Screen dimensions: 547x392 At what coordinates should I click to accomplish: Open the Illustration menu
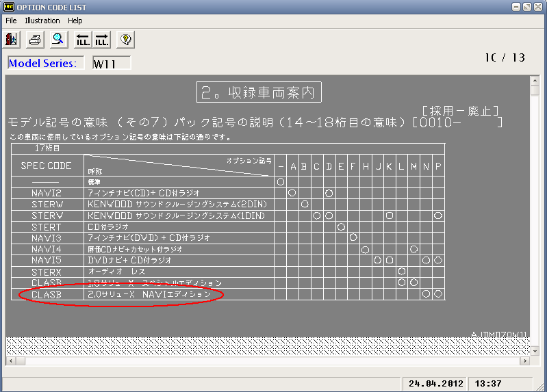coord(42,21)
